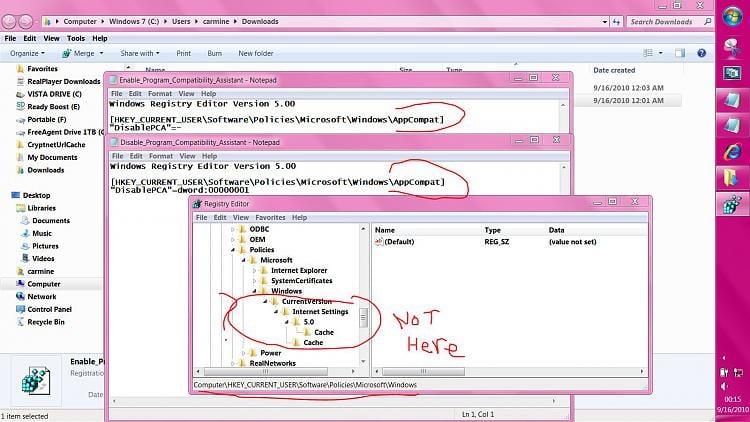The image size is (750, 422).
Task: Click Data column header in Registry Editor
Action: click(x=556, y=230)
